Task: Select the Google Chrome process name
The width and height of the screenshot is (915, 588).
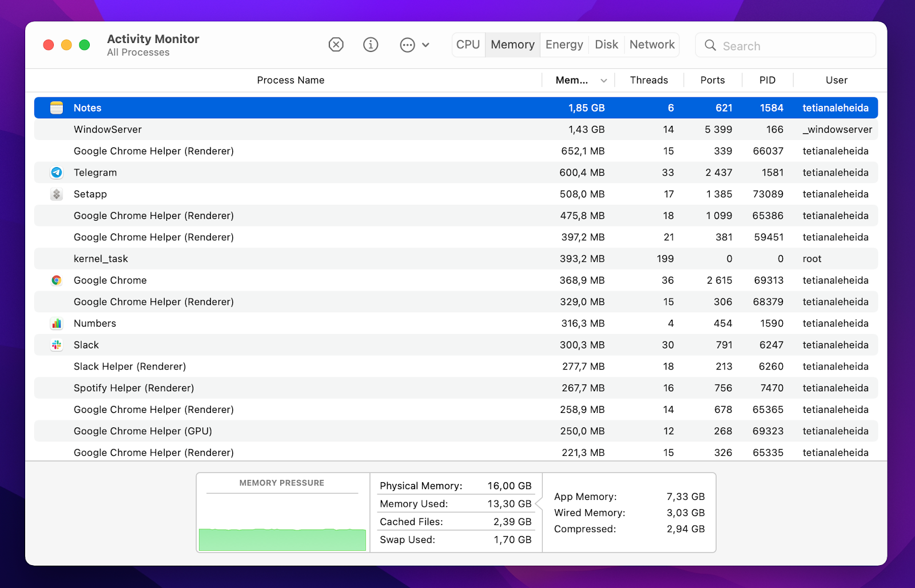Action: 110,280
